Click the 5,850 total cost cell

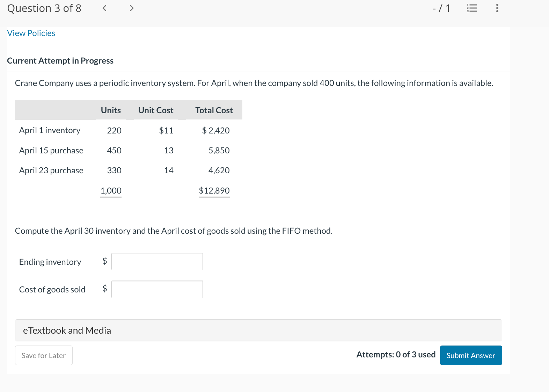(x=219, y=151)
